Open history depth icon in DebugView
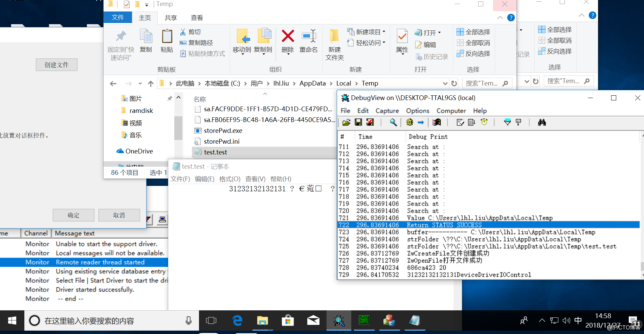This screenshot has height=334, width=644. point(518,122)
